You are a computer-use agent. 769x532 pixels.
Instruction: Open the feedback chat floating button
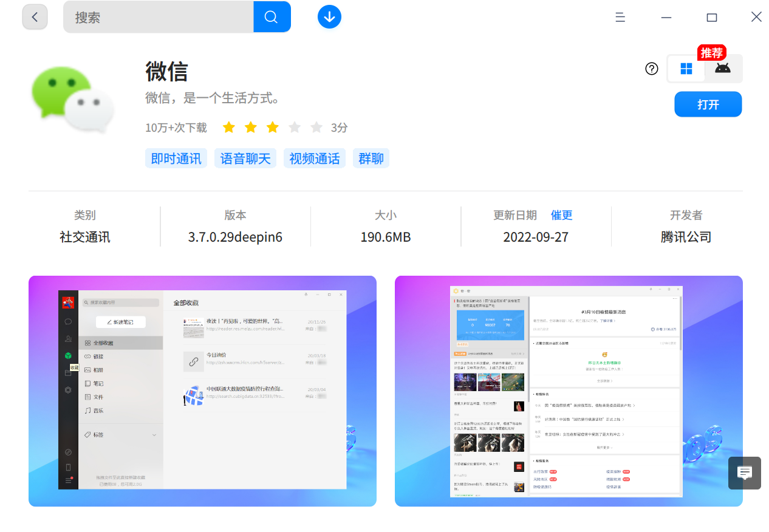(x=745, y=473)
